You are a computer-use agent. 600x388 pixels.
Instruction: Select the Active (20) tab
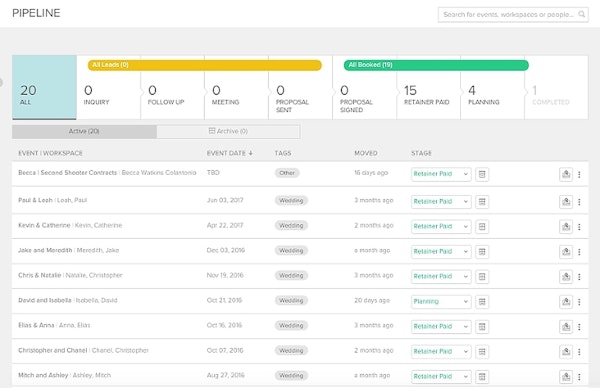[x=84, y=131]
